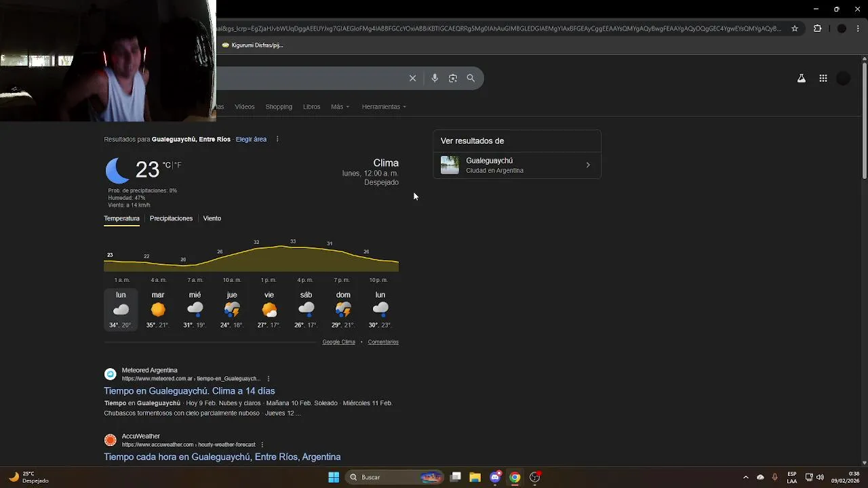Open Windows Start menu
This screenshot has width=868, height=488.
(334, 477)
